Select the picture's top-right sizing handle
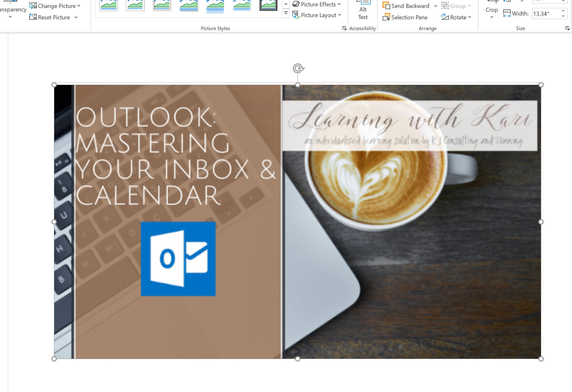 [541, 85]
